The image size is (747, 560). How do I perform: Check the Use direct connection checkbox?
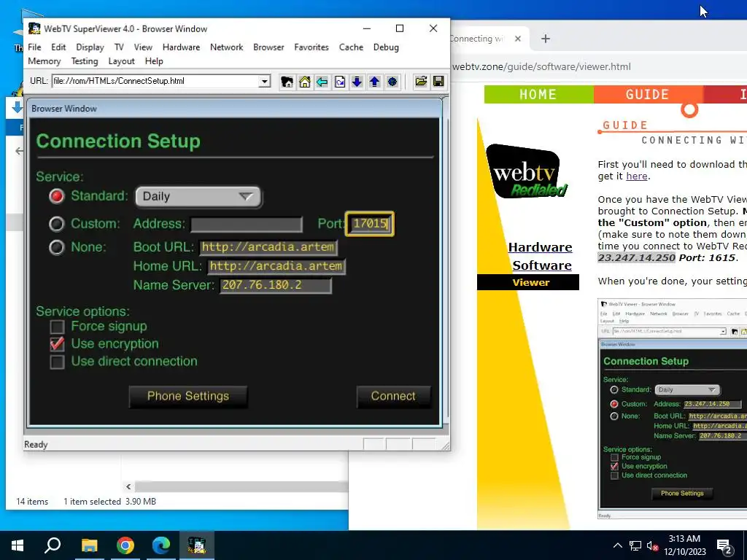click(x=57, y=362)
